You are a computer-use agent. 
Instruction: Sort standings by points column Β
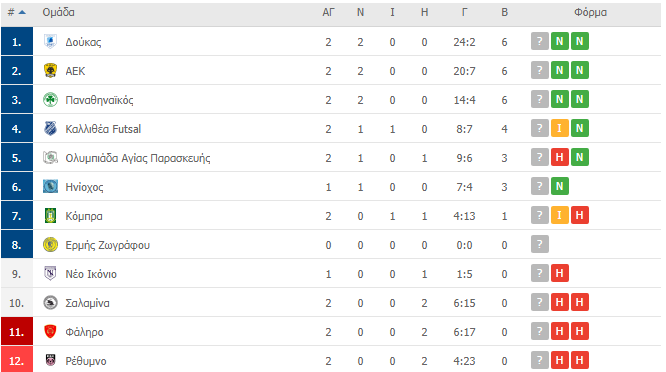tap(504, 12)
